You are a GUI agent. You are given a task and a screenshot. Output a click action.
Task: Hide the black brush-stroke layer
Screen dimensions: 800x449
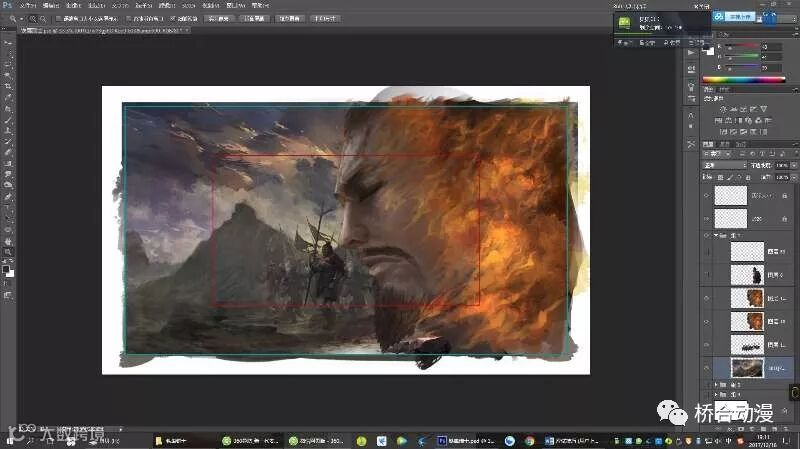point(707,345)
